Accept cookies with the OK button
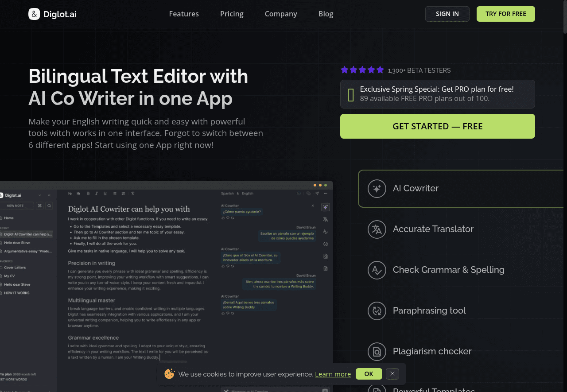567x392 pixels. pos(369,374)
